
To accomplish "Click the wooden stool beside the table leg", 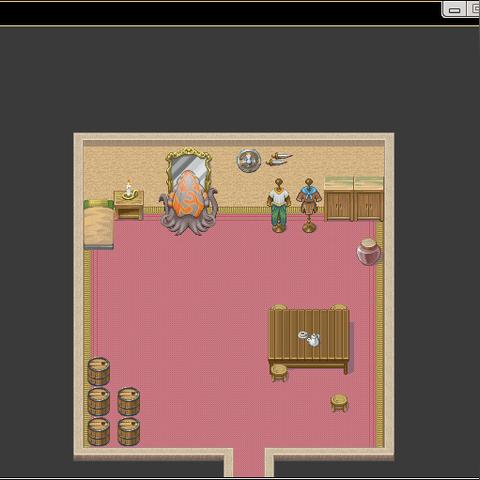I will pos(279,373).
